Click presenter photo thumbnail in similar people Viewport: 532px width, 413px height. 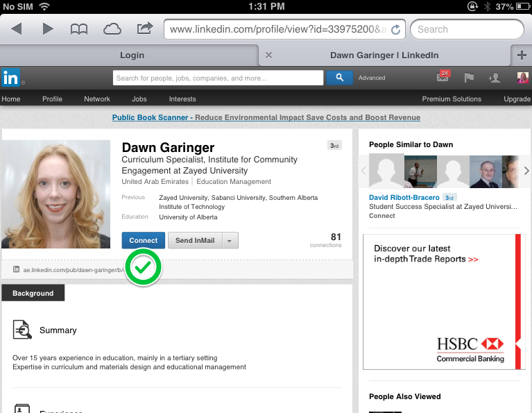pyautogui.click(x=420, y=171)
